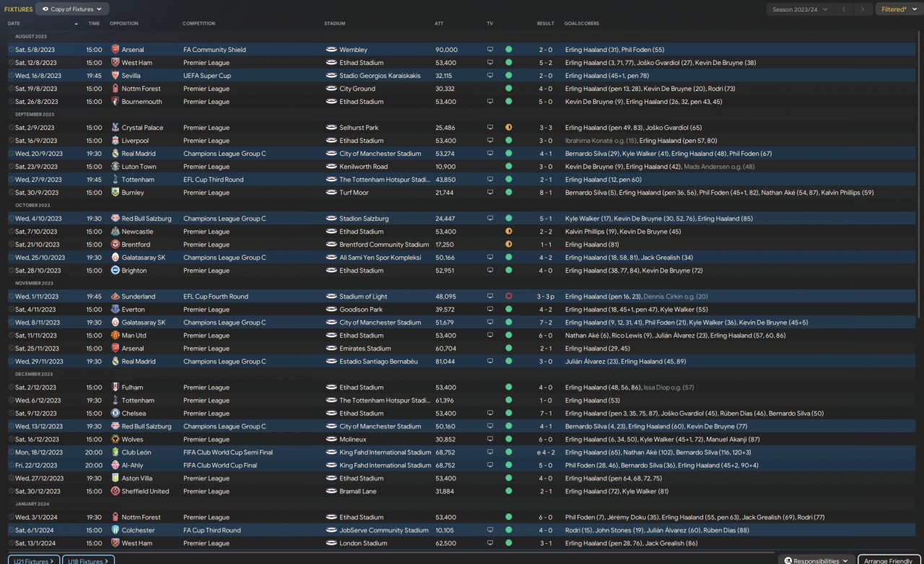The height and width of the screenshot is (564, 924).
Task: Click the Liverpool club badge
Action: [x=115, y=141]
